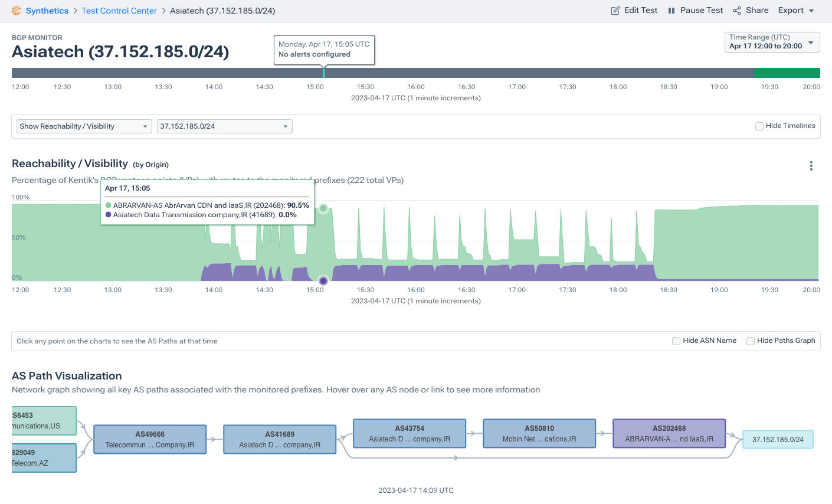Image resolution: width=832 pixels, height=504 pixels.
Task: Open the Time Range (UTC) selector
Action: pyautogui.click(x=772, y=42)
